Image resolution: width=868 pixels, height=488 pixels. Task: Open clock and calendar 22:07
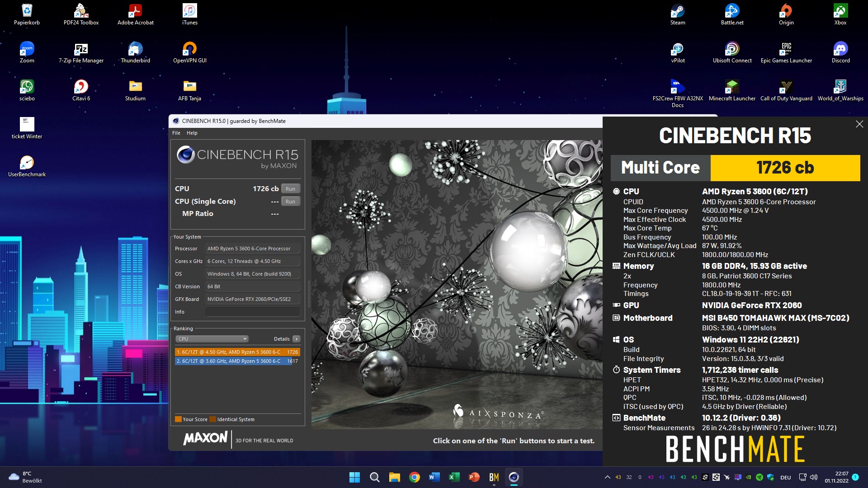click(837, 477)
